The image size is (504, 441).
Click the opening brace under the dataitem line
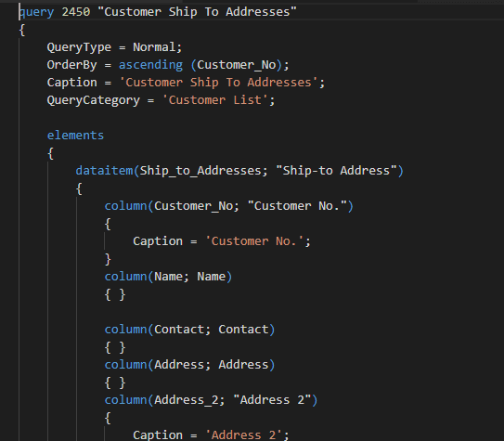(79, 188)
